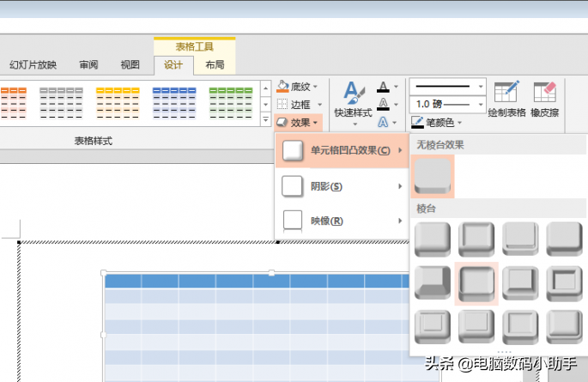Open the 视图 view tab
The width and height of the screenshot is (588, 382).
tap(130, 65)
